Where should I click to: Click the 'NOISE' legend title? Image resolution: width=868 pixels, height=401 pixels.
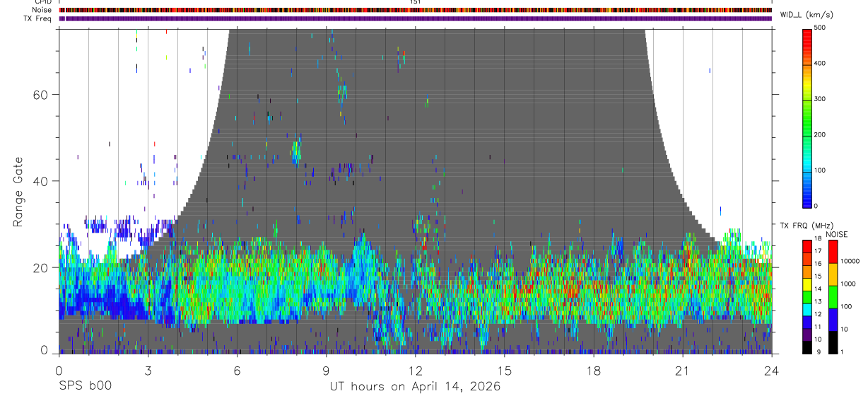[837, 234]
